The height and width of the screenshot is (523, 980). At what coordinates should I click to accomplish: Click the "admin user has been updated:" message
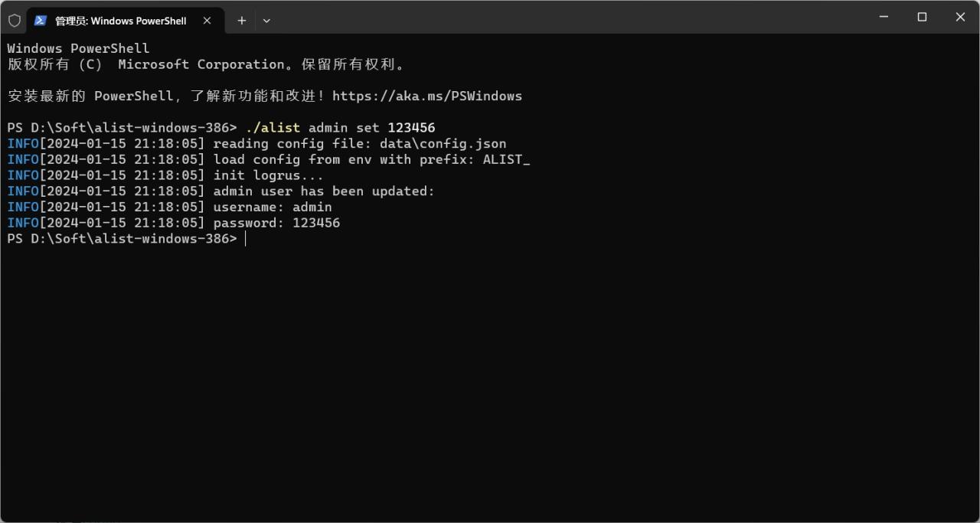pos(323,191)
